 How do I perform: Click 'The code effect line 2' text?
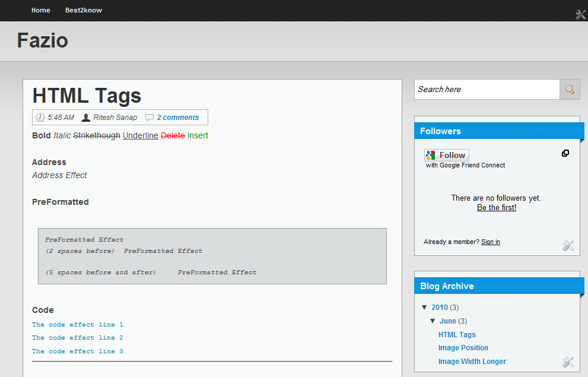(x=78, y=338)
